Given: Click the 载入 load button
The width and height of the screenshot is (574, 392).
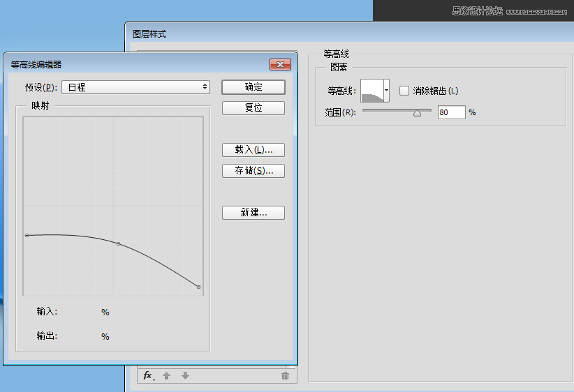Looking at the screenshot, I should (x=253, y=150).
